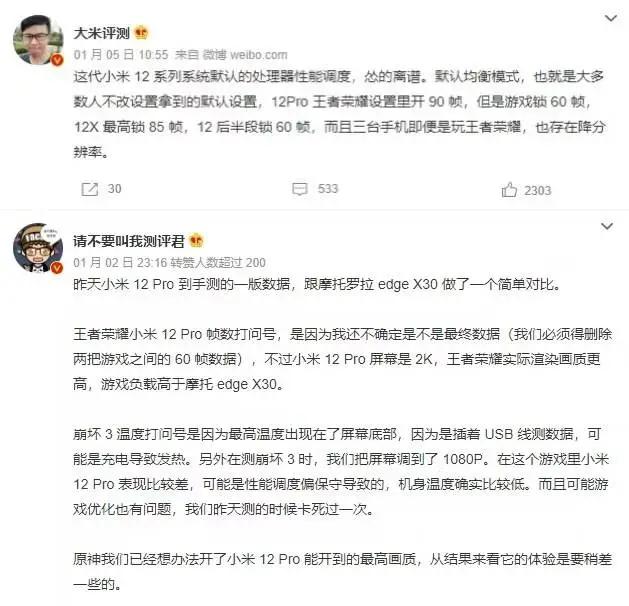Click the repost count 30
The height and width of the screenshot is (606, 629).
click(x=114, y=189)
